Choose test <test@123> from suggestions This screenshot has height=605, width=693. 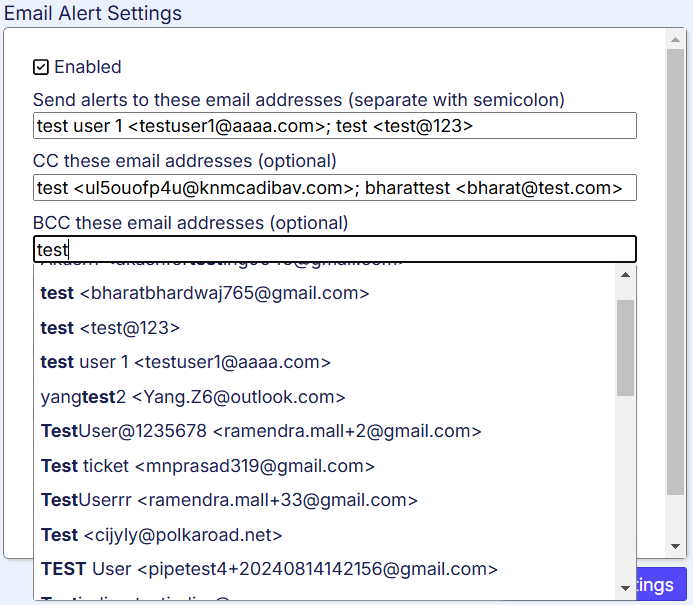110,328
